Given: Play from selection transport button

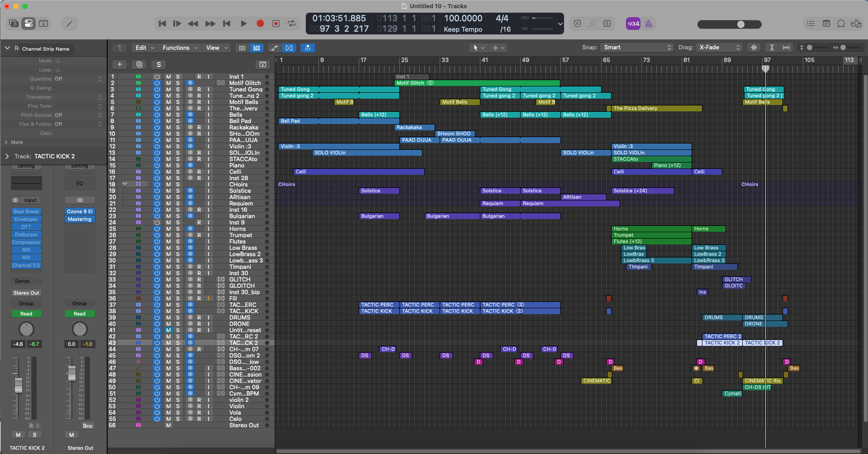Looking at the screenshot, I should click(x=177, y=24).
